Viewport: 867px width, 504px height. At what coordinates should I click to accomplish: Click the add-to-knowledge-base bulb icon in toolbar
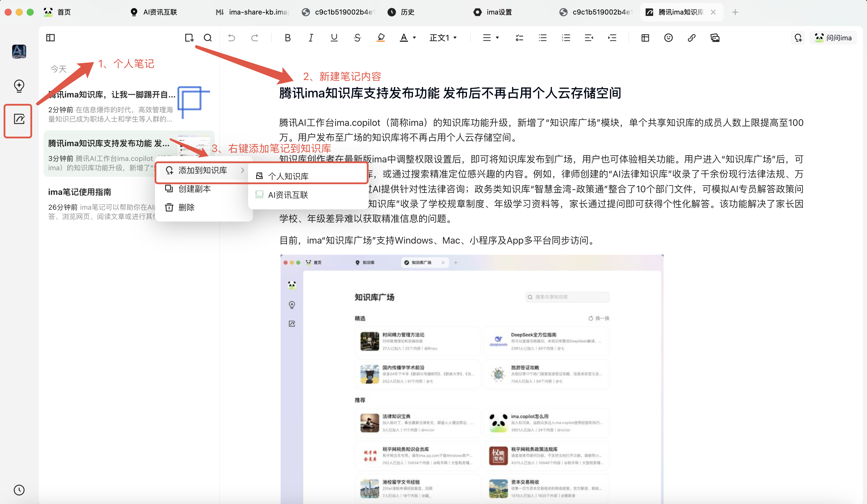798,38
